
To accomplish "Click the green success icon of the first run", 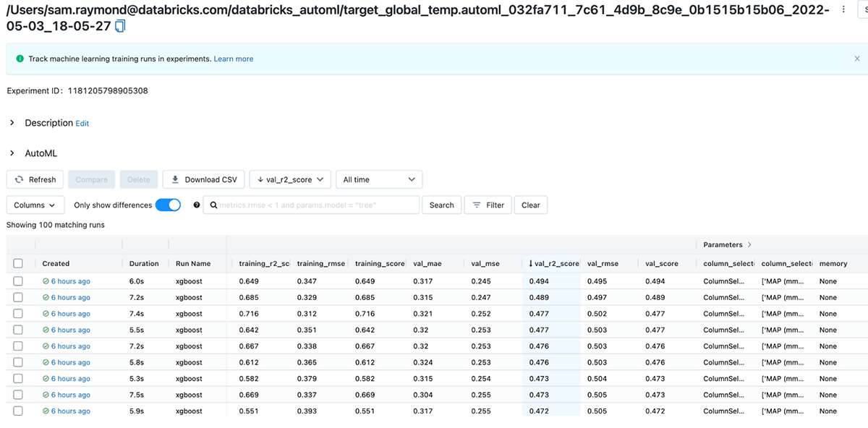I will click(x=46, y=281).
